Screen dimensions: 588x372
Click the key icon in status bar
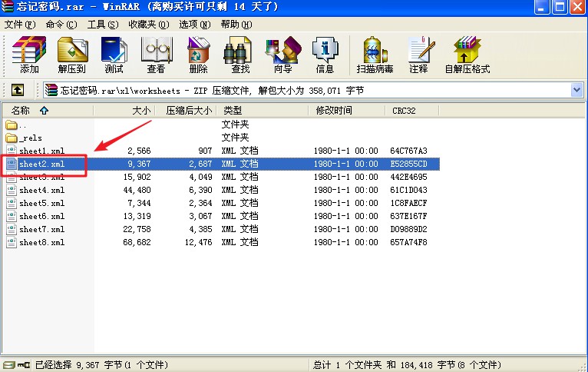23,365
